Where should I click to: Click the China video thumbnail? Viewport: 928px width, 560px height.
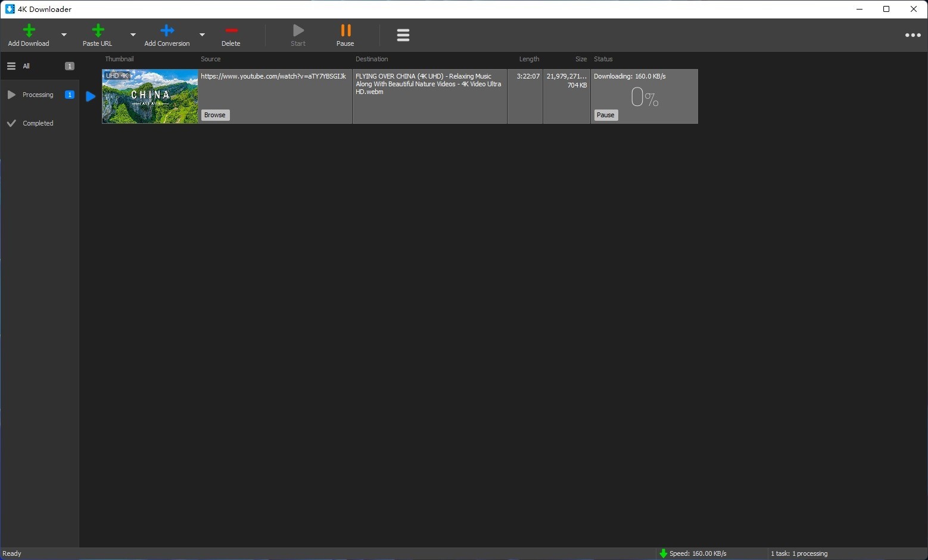[x=150, y=96]
